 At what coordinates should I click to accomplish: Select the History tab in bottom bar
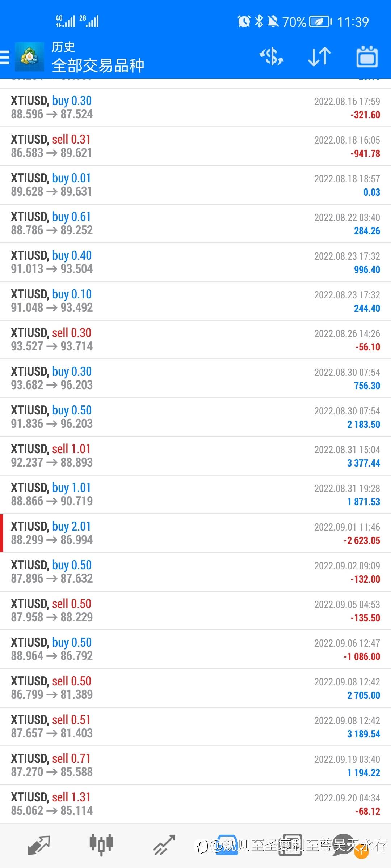coord(227,845)
